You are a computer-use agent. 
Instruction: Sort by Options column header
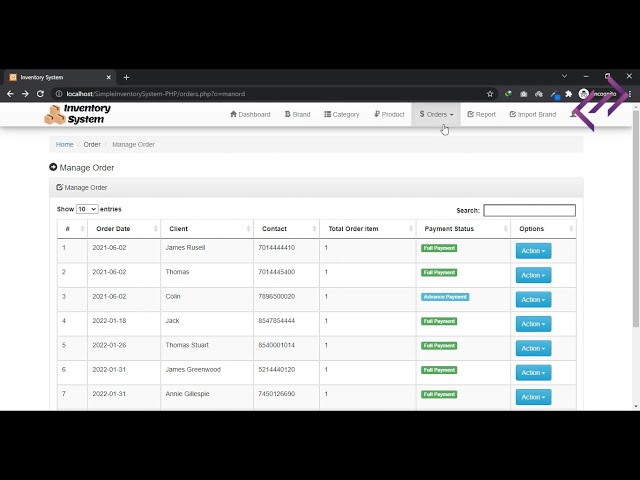[x=543, y=229]
